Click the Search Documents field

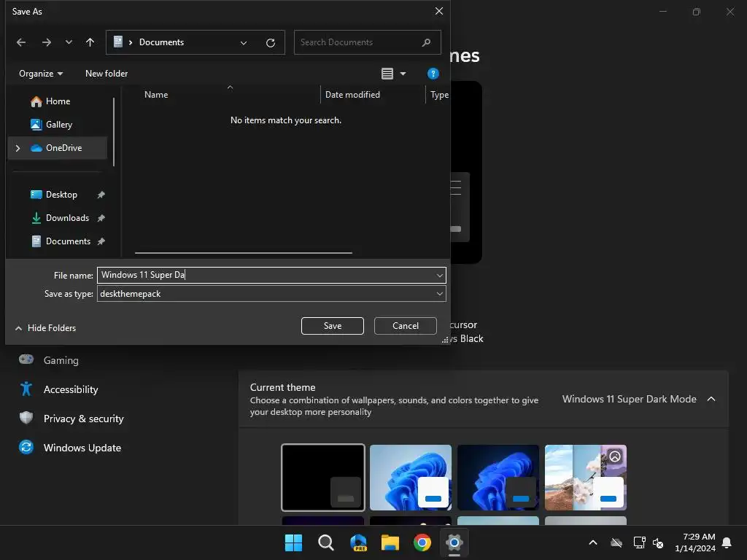click(x=367, y=42)
